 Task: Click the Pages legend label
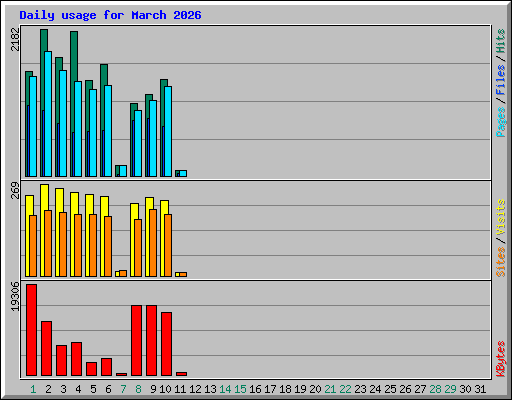point(500,122)
